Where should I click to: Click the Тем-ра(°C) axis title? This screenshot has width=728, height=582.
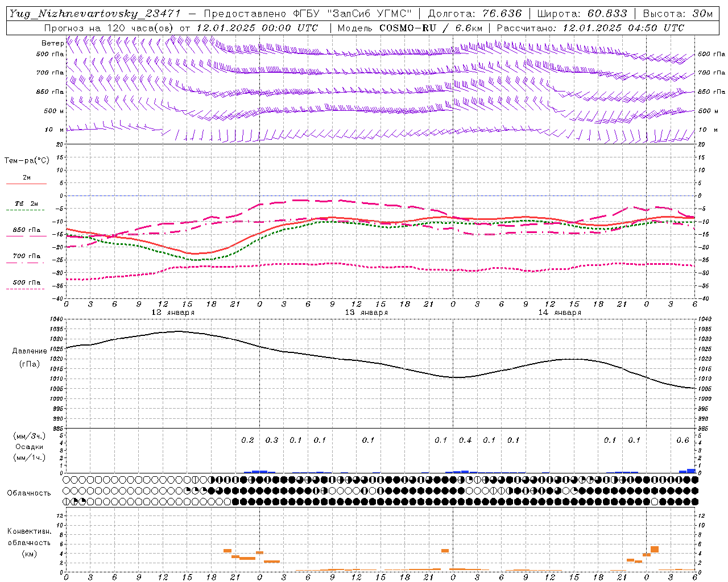[27, 161]
